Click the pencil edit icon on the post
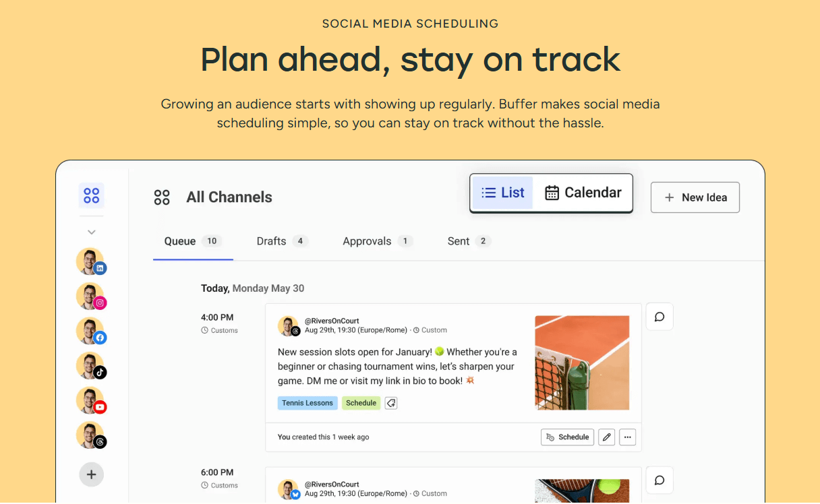 [x=607, y=437]
